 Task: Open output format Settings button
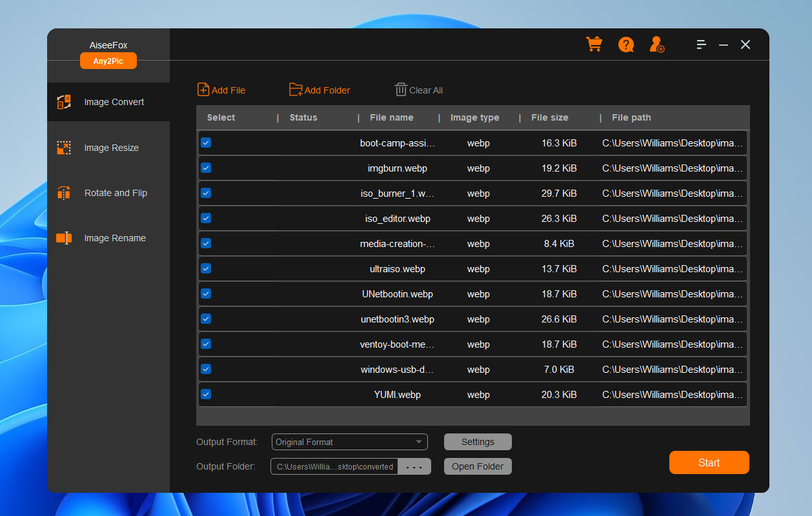coord(478,442)
